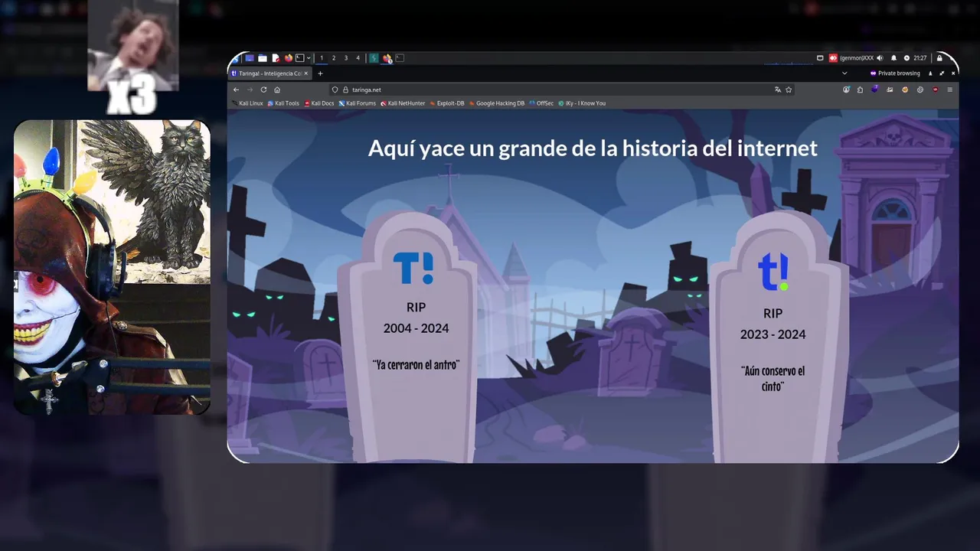Click the left tombstone T! logo
The width and height of the screenshot is (980, 551).
coord(413,268)
